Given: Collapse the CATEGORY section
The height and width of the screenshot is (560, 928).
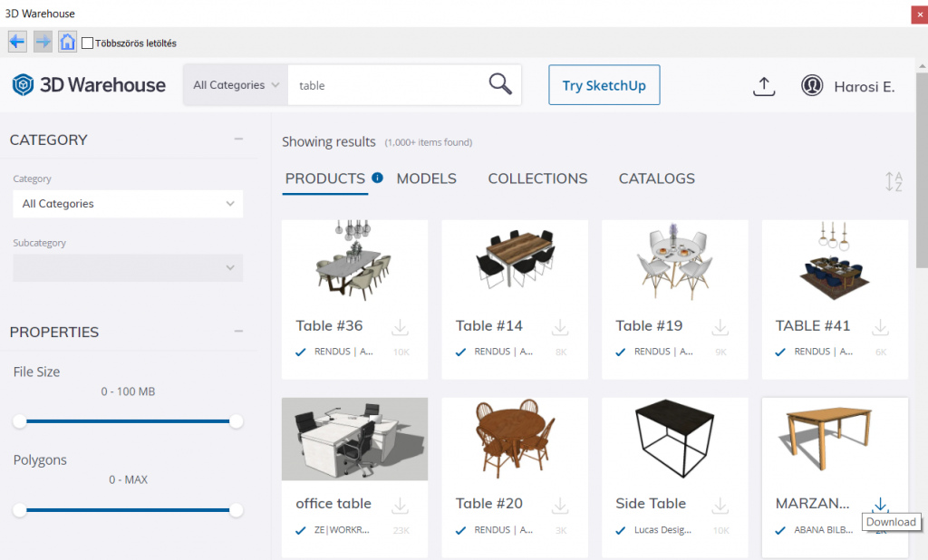Looking at the screenshot, I should (238, 140).
